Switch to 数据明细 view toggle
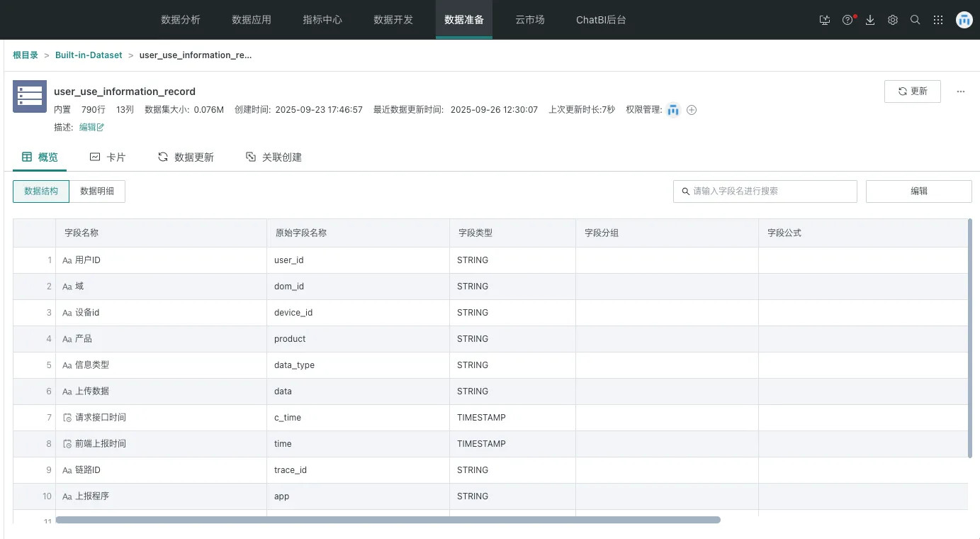This screenshot has width=980, height=539. (97, 191)
